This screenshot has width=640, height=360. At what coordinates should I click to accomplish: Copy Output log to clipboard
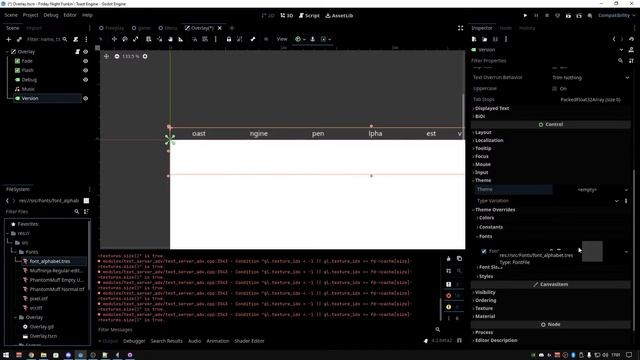pos(459,258)
